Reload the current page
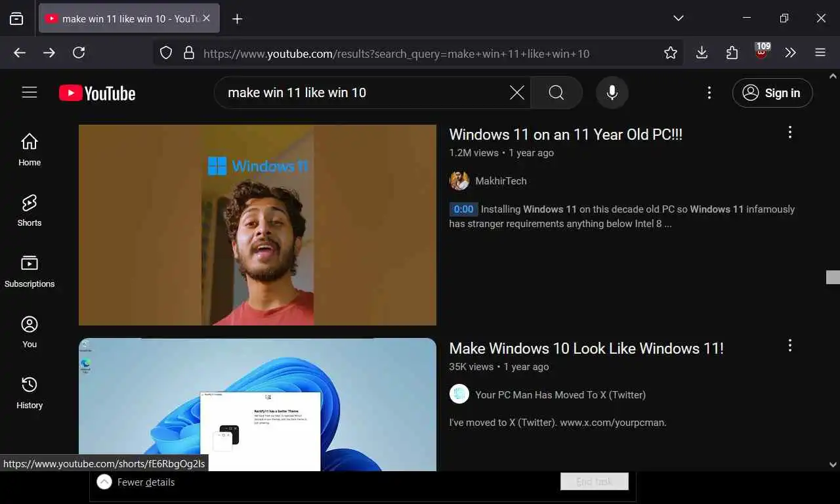Image resolution: width=840 pixels, height=504 pixels. pyautogui.click(x=79, y=53)
